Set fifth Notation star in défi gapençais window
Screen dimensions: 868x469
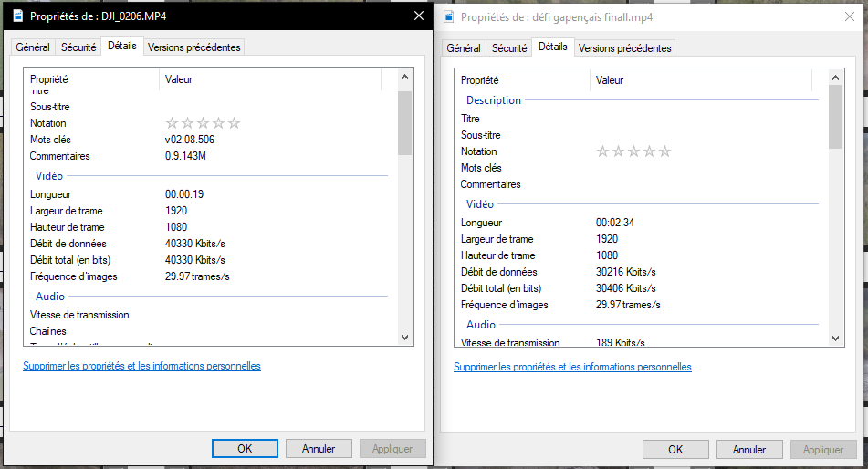pyautogui.click(x=664, y=151)
